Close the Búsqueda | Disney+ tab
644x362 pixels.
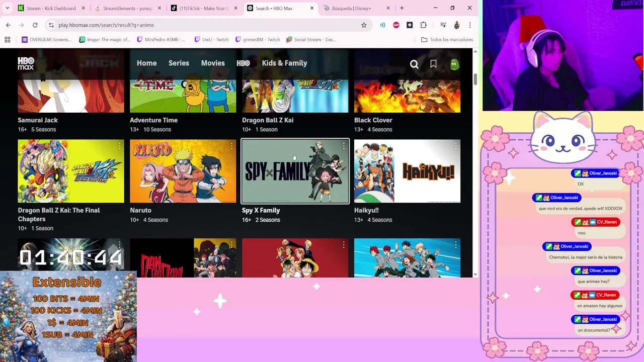[x=388, y=8]
